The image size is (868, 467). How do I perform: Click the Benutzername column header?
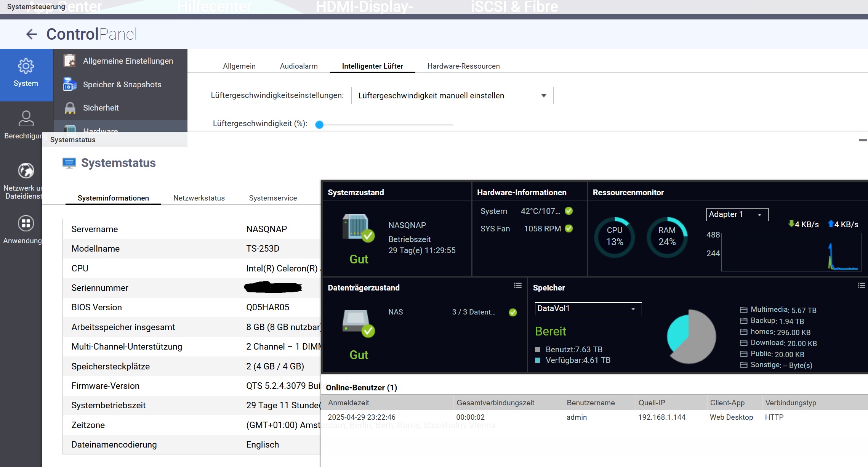[591, 403]
